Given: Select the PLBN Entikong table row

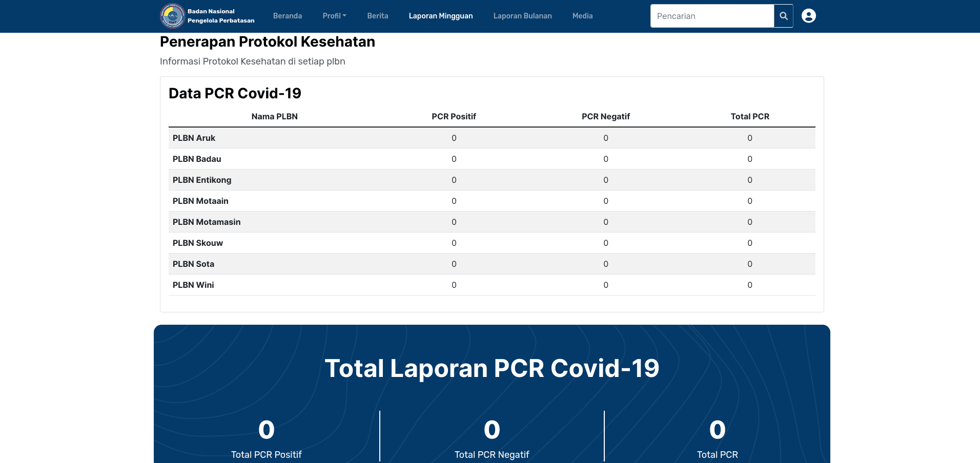Looking at the screenshot, I should [x=492, y=180].
